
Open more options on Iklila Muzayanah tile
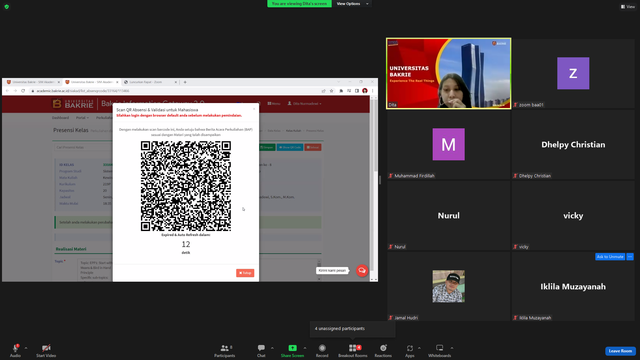[x=630, y=257]
